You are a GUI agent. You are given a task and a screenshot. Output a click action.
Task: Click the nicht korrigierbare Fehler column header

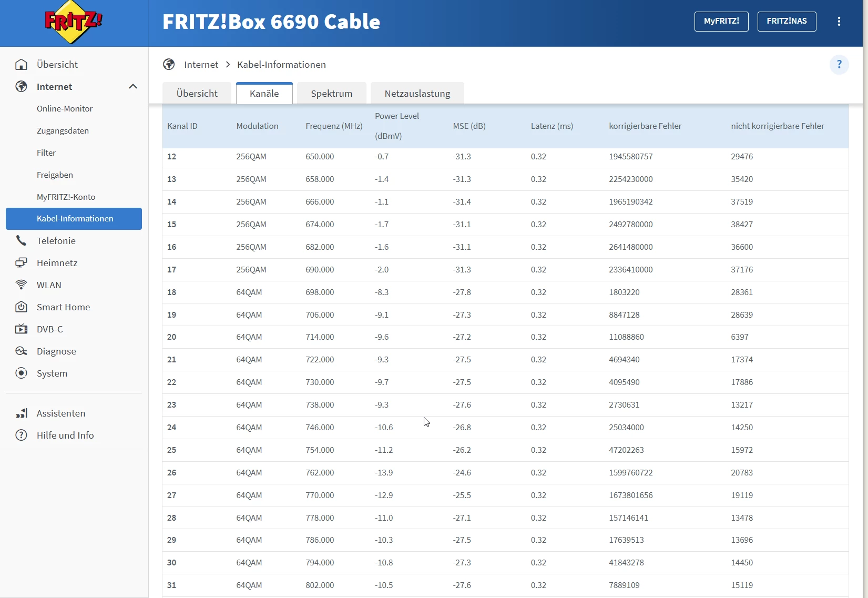(778, 126)
